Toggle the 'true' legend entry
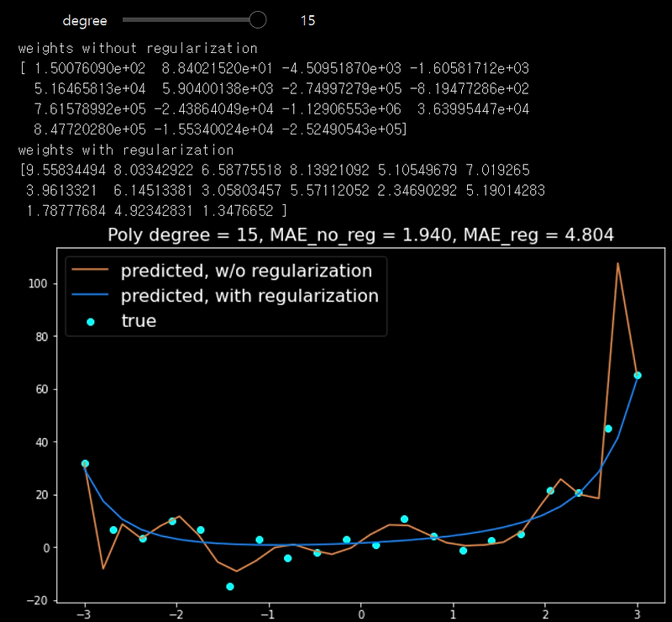The width and height of the screenshot is (672, 622). click(x=138, y=321)
